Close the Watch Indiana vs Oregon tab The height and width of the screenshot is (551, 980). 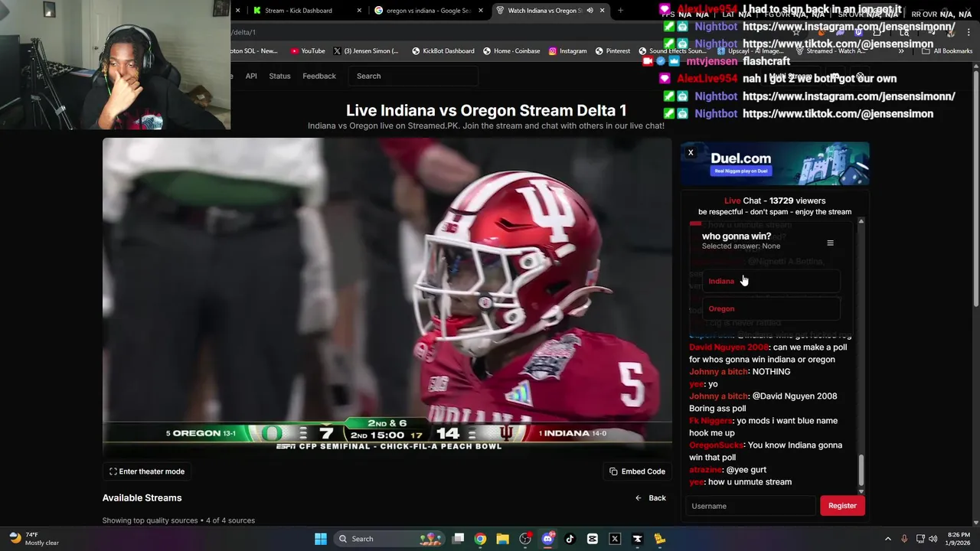(x=602, y=11)
